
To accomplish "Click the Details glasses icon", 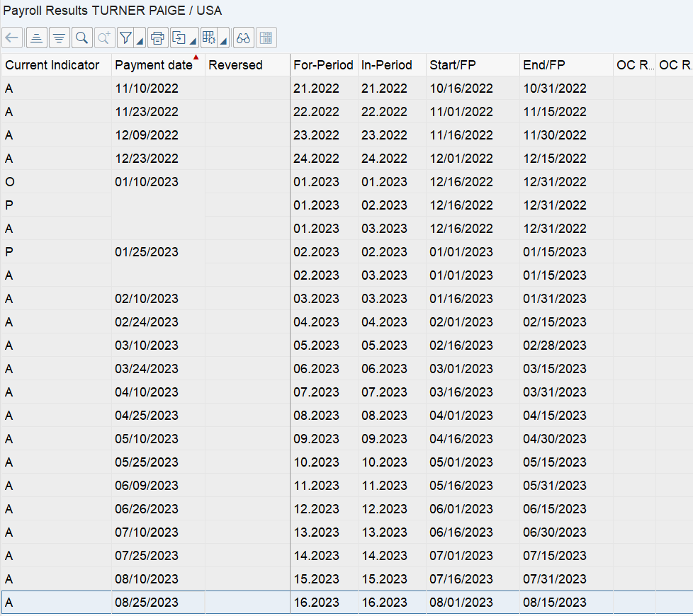I will (x=243, y=38).
